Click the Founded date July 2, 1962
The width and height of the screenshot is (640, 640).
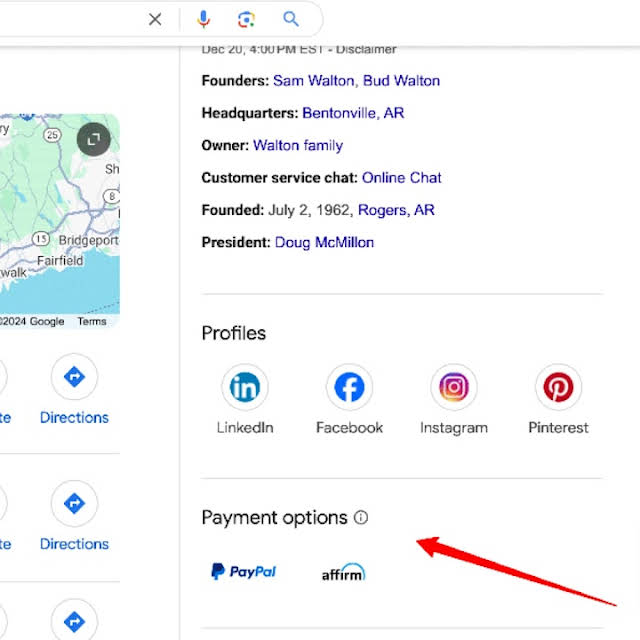pos(309,210)
